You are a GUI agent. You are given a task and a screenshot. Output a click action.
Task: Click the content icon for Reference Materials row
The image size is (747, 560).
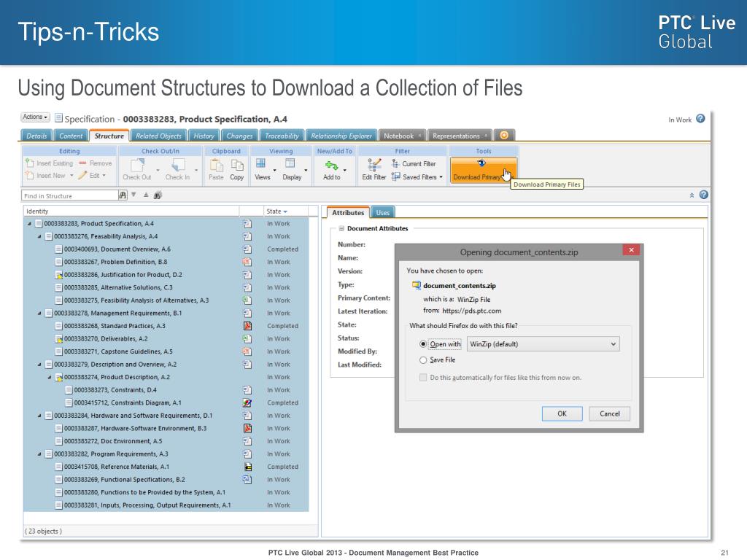[248, 467]
